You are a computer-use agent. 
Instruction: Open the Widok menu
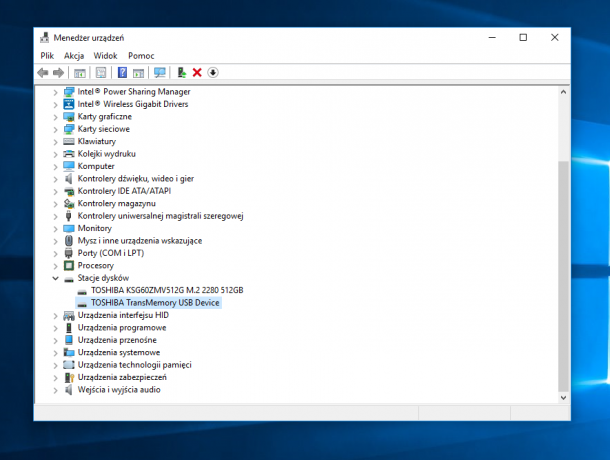pos(105,56)
